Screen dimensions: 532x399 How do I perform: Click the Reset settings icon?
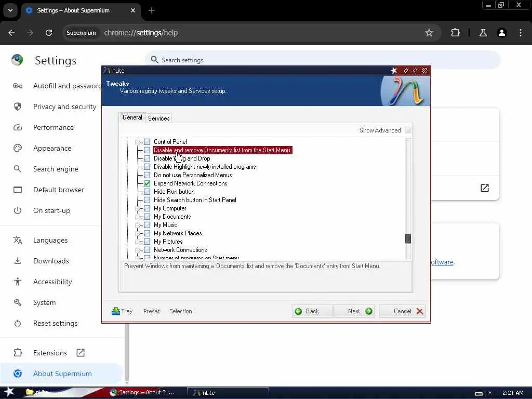point(17,323)
